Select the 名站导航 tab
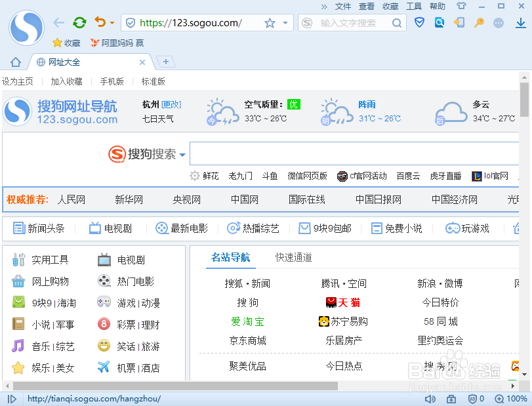532x406 pixels. 230,257
